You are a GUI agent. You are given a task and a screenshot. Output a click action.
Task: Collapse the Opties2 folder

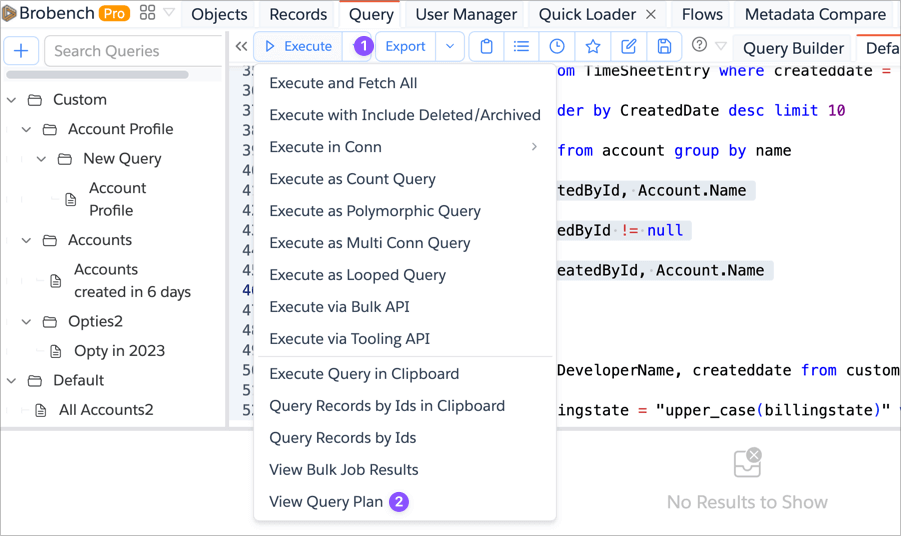[27, 322]
